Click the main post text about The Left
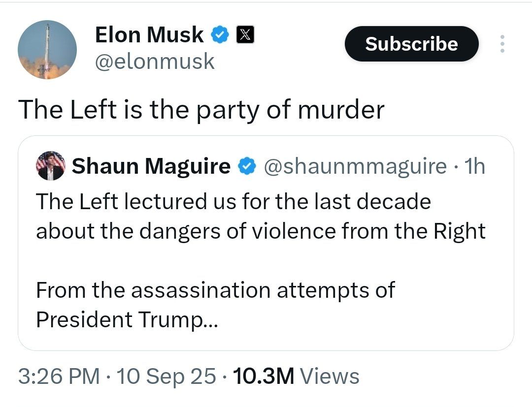532x407 pixels. (201, 110)
